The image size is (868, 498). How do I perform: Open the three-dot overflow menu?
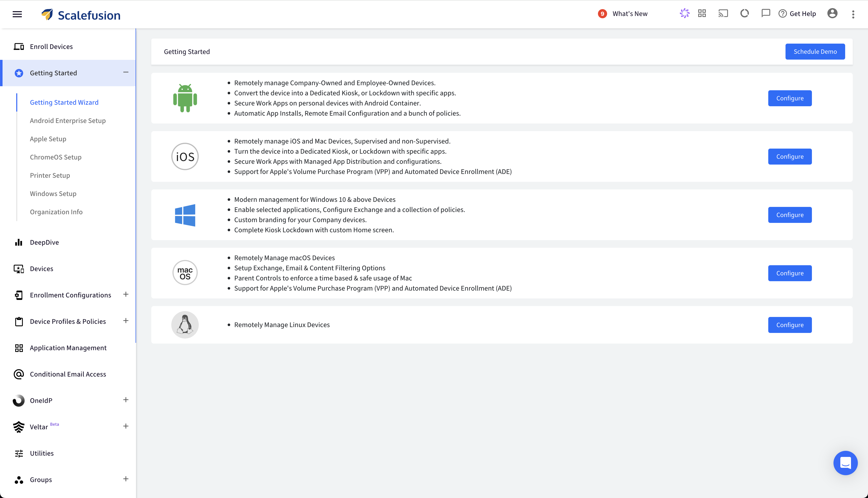pyautogui.click(x=853, y=14)
